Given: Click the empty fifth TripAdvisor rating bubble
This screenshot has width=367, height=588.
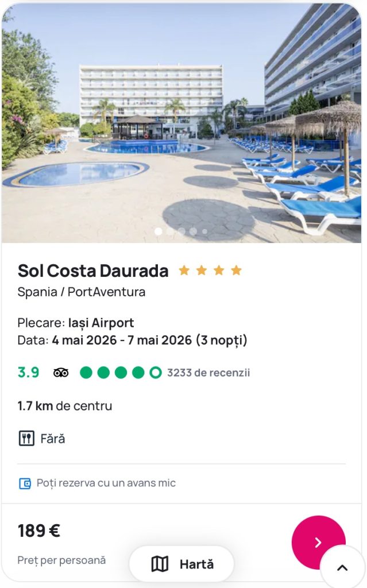Looking at the screenshot, I should coord(155,373).
